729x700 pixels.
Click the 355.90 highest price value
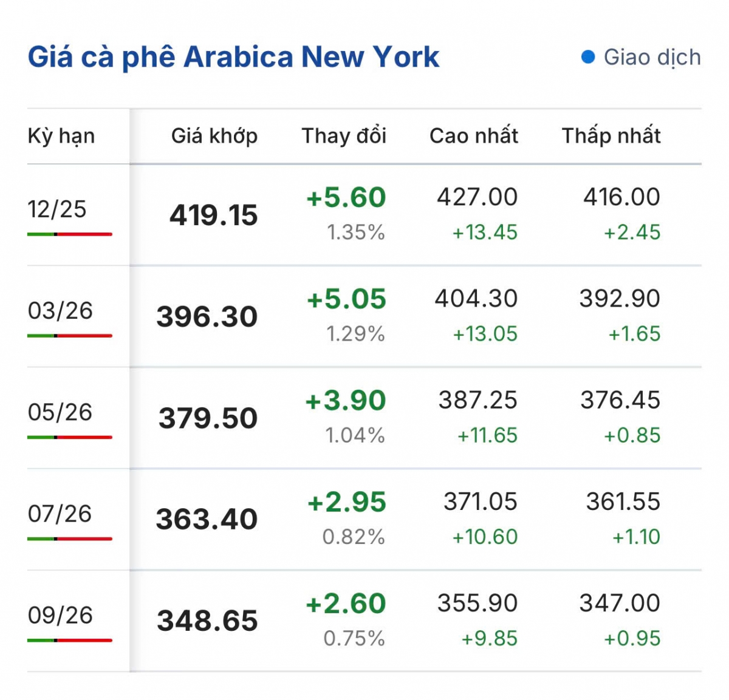click(477, 603)
